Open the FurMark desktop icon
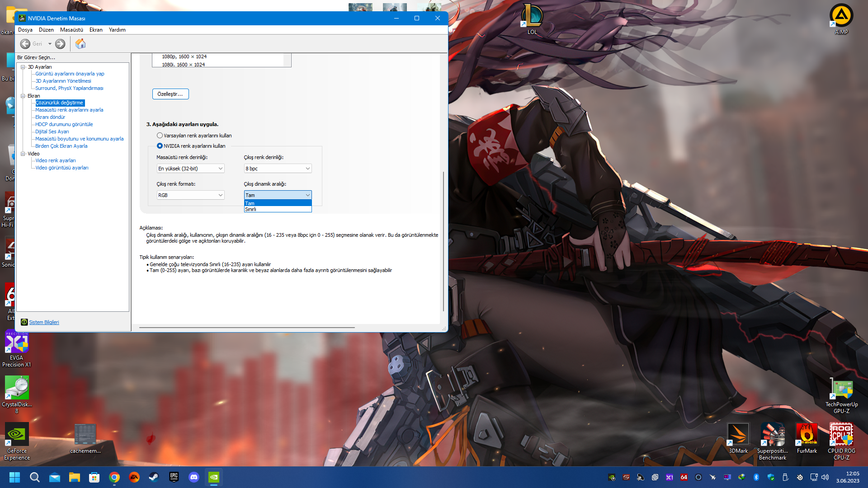The width and height of the screenshot is (868, 488). pyautogui.click(x=807, y=435)
